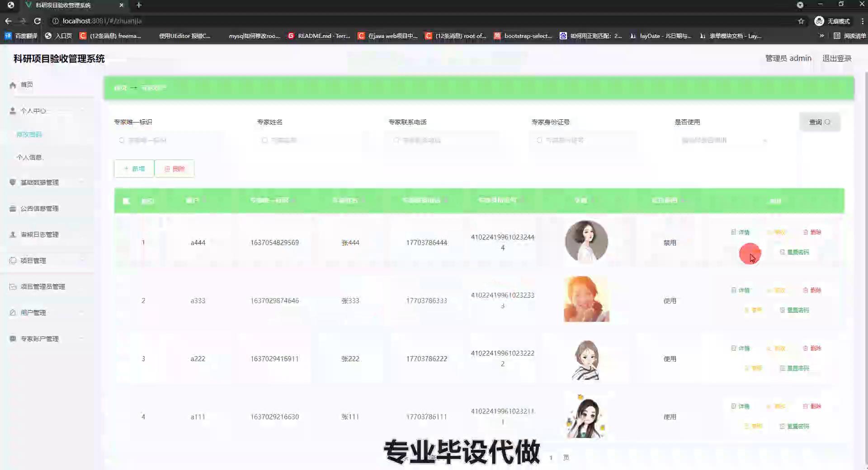
Task: Select 个人信息 in the sidebar
Action: coord(30,157)
